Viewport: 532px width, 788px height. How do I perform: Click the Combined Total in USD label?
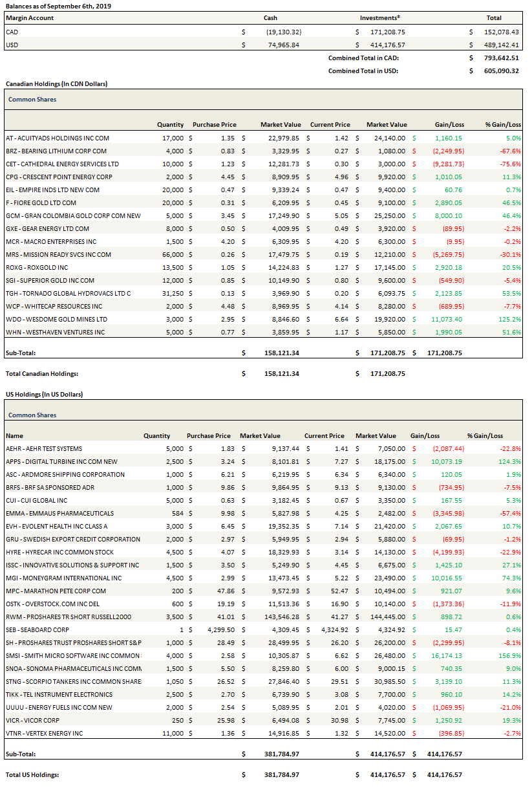click(x=363, y=71)
